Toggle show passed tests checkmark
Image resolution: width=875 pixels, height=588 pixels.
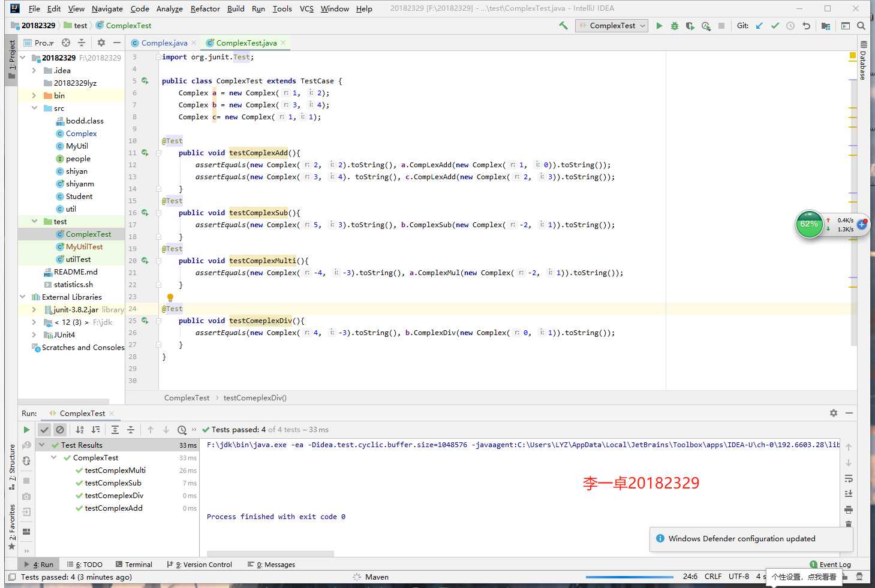[44, 430]
